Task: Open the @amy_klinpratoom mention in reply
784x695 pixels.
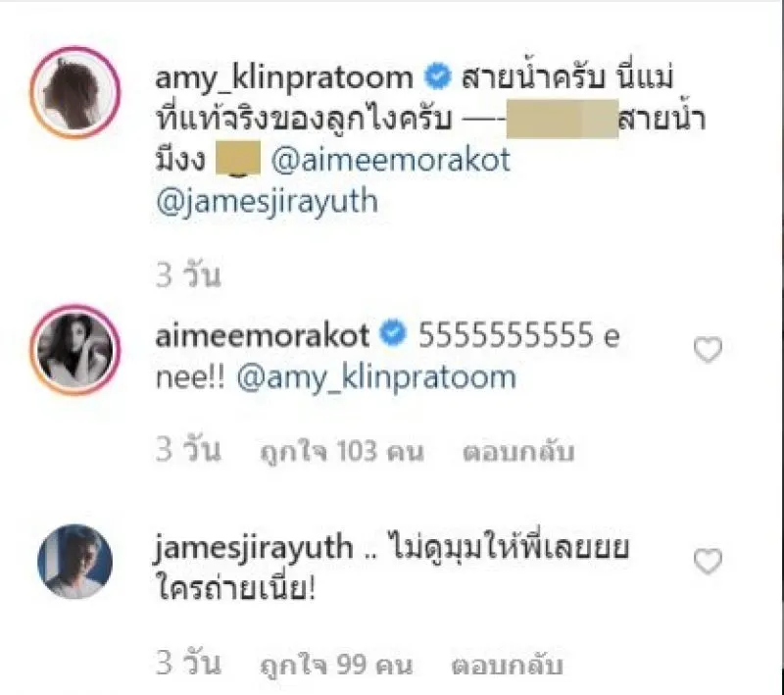Action: tap(376, 379)
